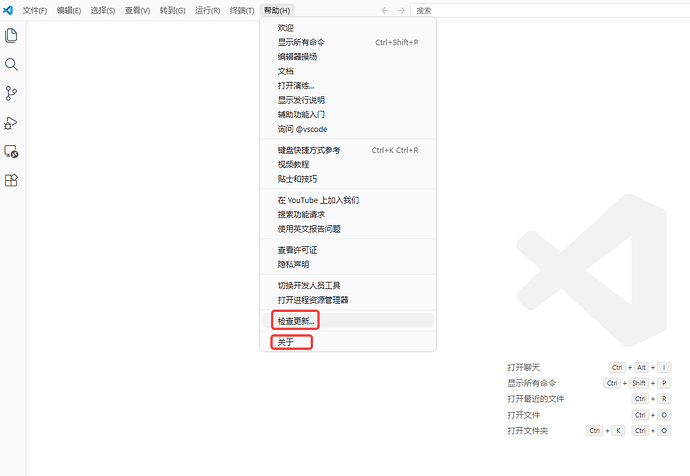Open the Source Control view
Image resolution: width=690 pixels, height=476 pixels.
[x=11, y=93]
